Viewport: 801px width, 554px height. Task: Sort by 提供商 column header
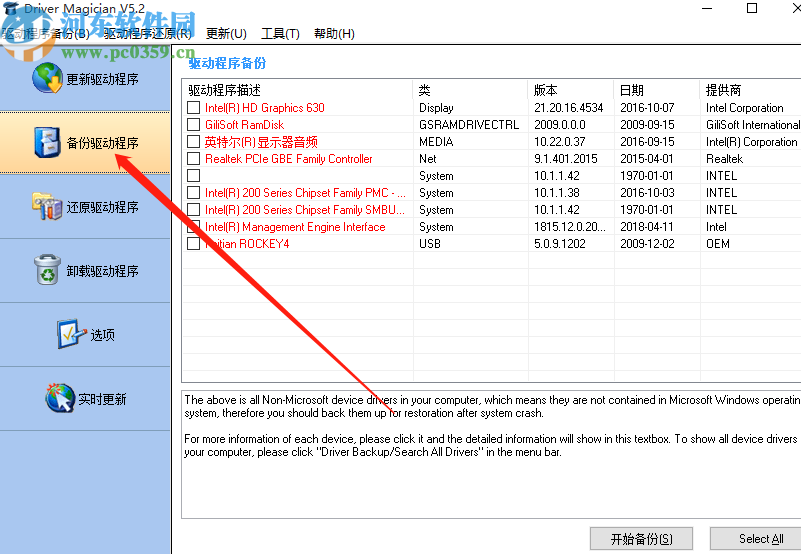point(750,90)
